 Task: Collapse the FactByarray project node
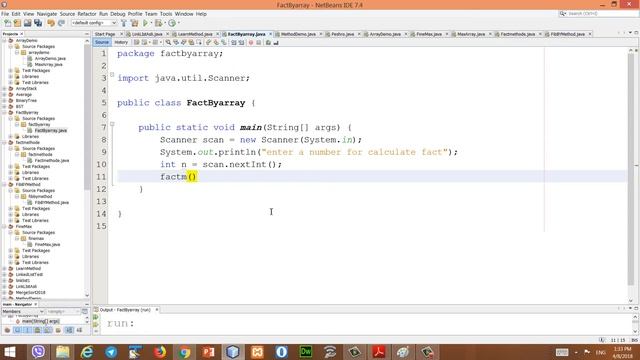(4, 113)
